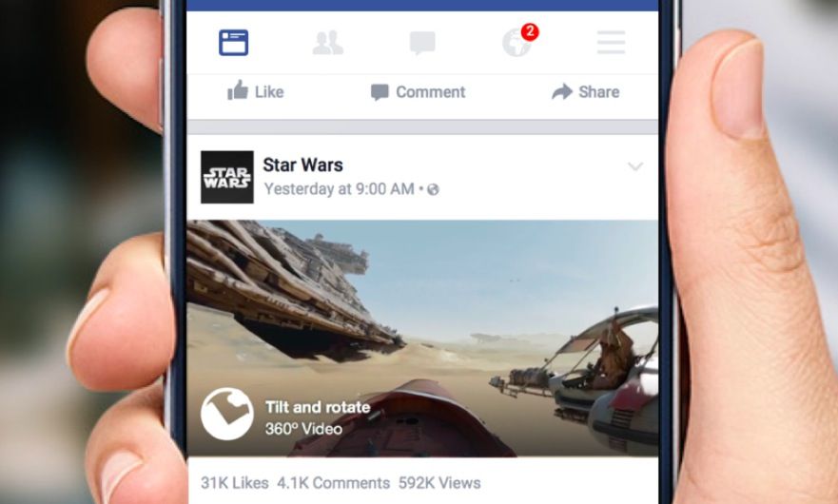Play the Star Wars 360° video

pos(422,339)
